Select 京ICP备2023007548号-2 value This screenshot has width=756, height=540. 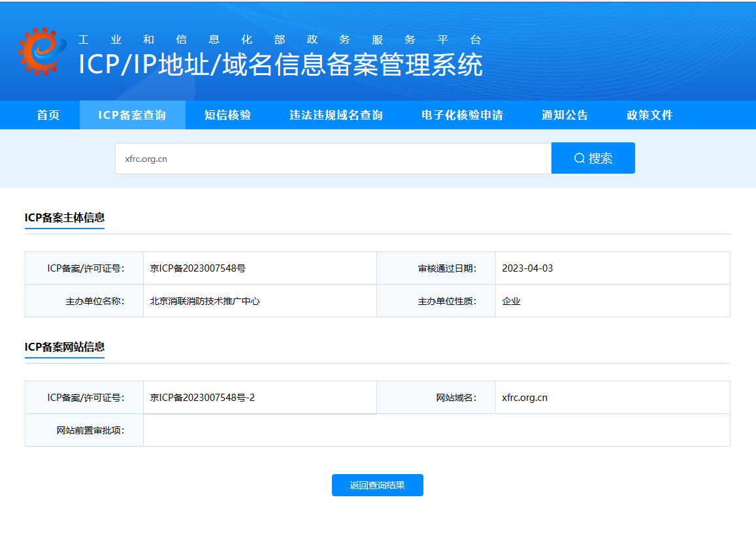(203, 398)
